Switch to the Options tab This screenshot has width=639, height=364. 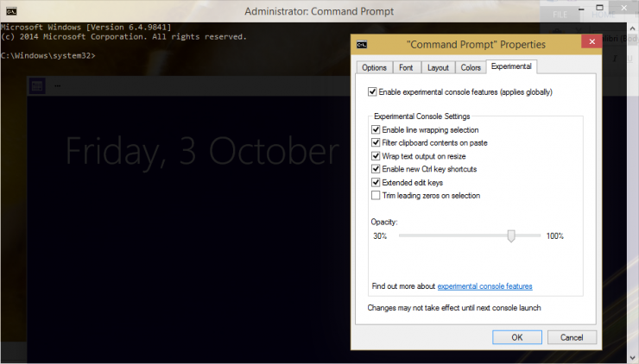[x=374, y=67]
